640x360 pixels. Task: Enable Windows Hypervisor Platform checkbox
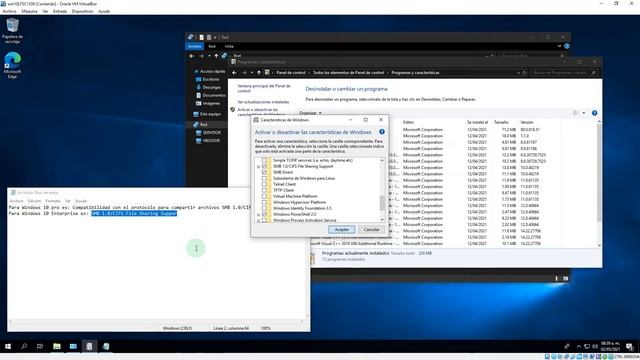point(264,202)
